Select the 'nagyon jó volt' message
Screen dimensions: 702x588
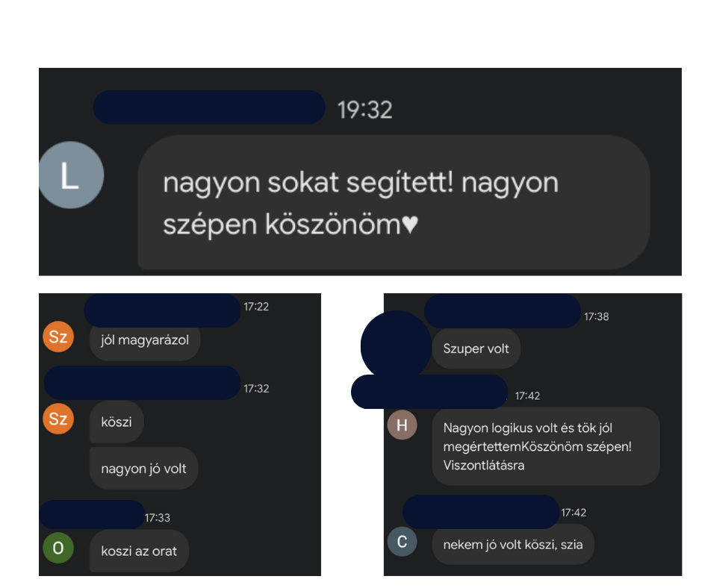click(143, 469)
